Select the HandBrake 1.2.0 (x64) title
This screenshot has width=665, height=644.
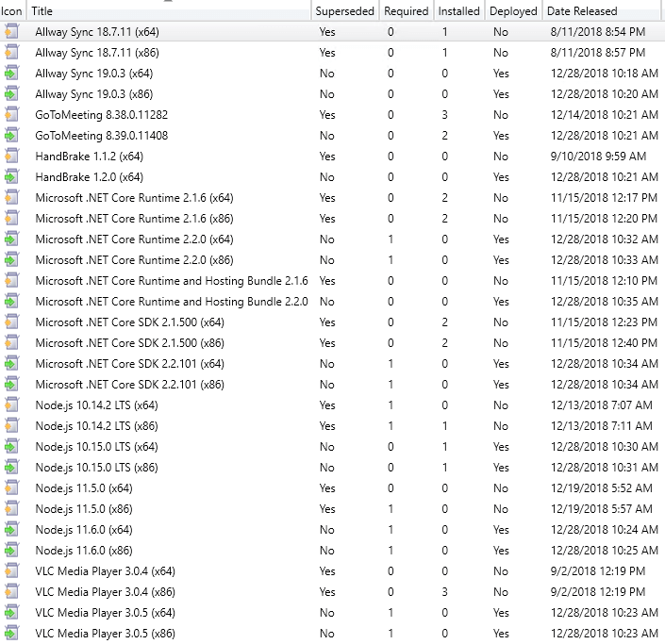coord(90,176)
